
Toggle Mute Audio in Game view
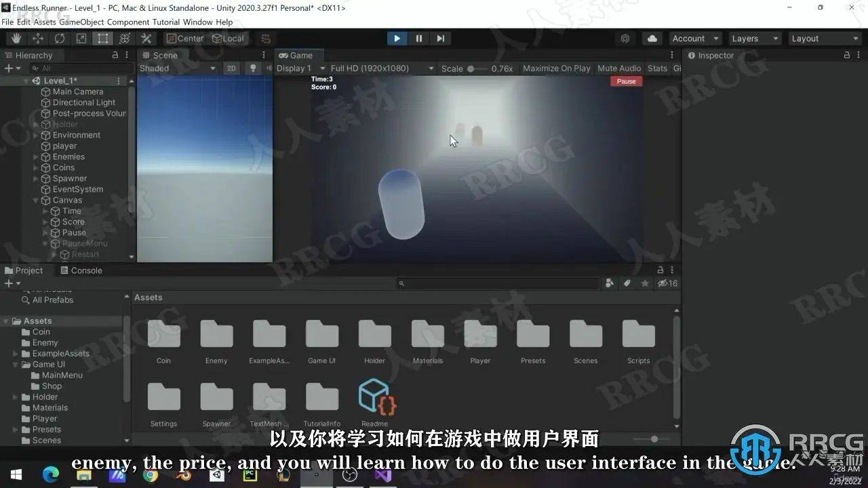pyautogui.click(x=618, y=68)
